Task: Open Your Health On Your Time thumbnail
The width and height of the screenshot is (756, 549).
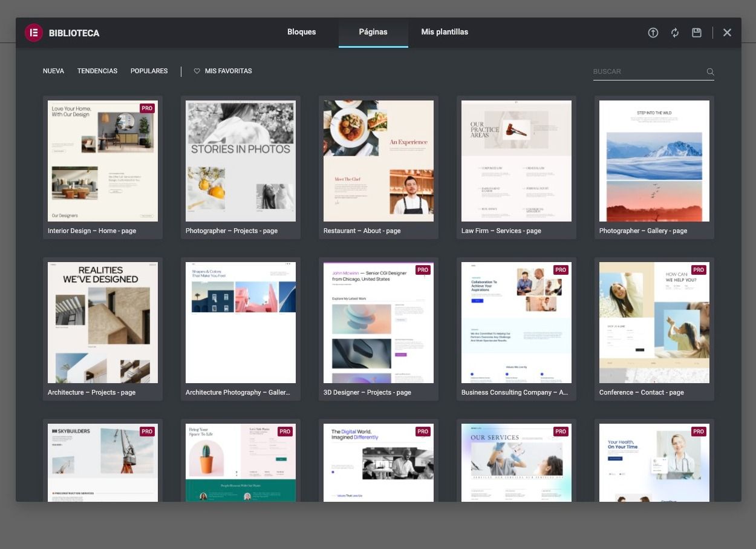Action: 654,462
